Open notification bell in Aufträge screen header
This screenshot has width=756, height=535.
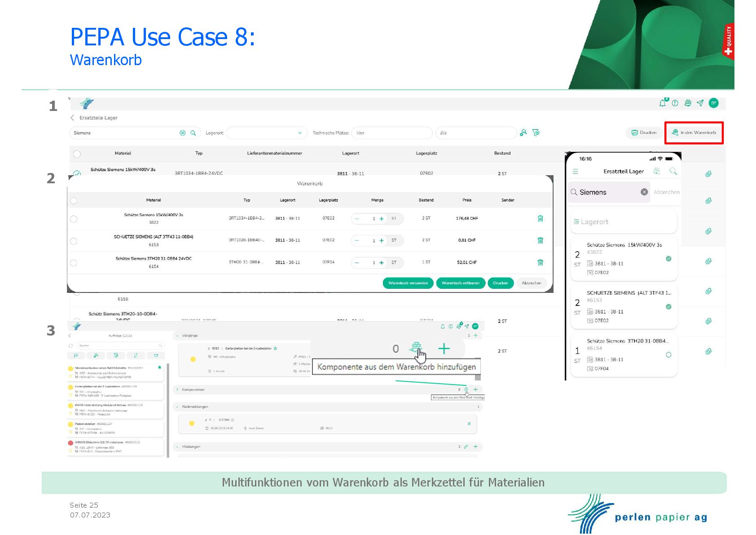click(x=443, y=327)
